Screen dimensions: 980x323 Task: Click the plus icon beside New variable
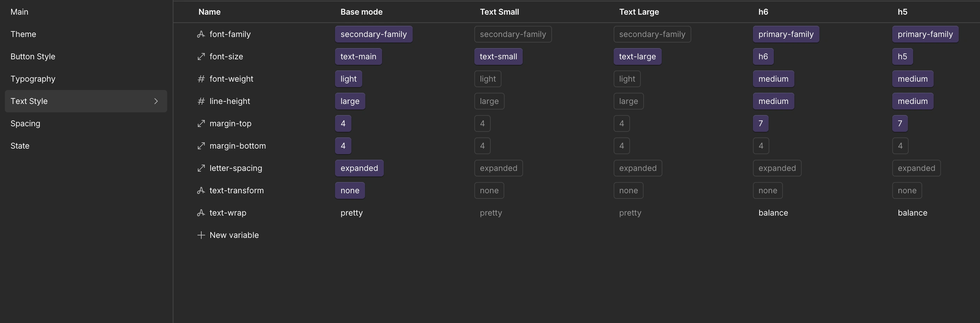click(201, 235)
